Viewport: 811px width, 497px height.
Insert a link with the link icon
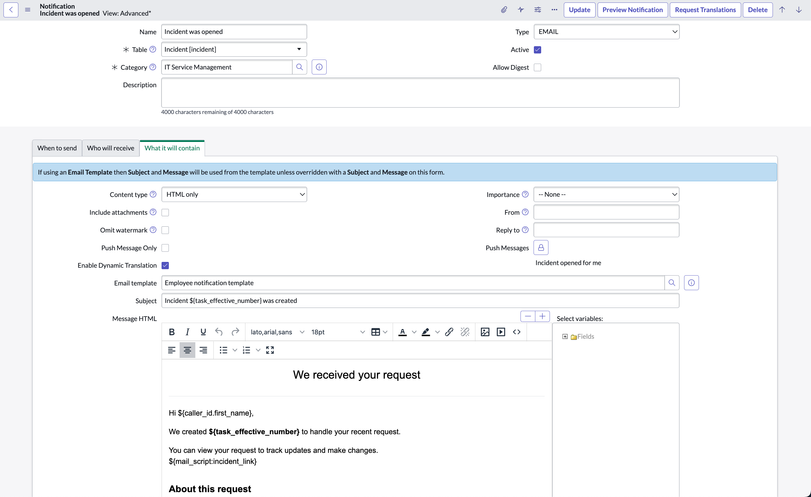point(449,332)
